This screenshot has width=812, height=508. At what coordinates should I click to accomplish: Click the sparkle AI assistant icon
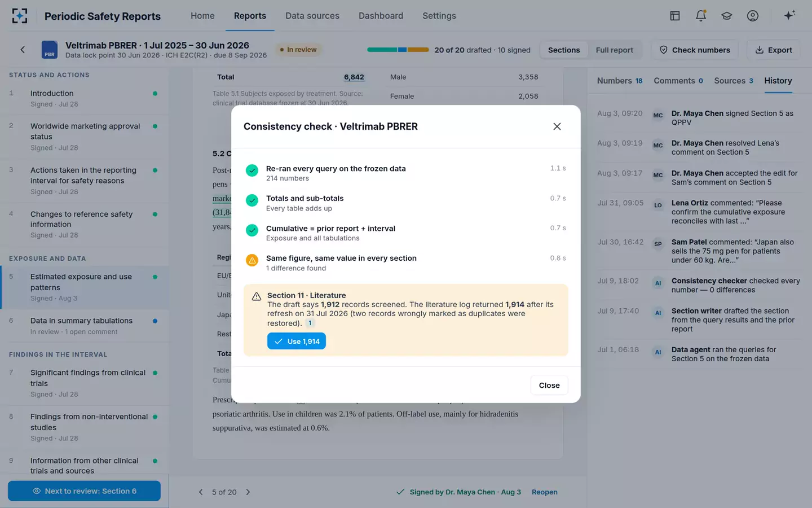(x=789, y=15)
